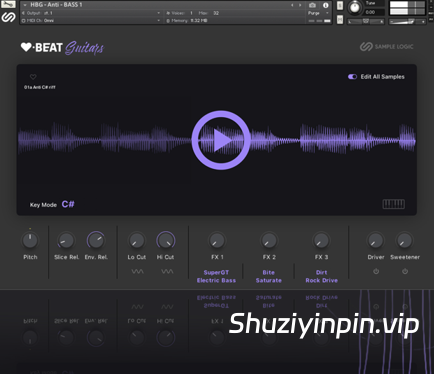Favorite the sample with the heart icon

tap(33, 77)
